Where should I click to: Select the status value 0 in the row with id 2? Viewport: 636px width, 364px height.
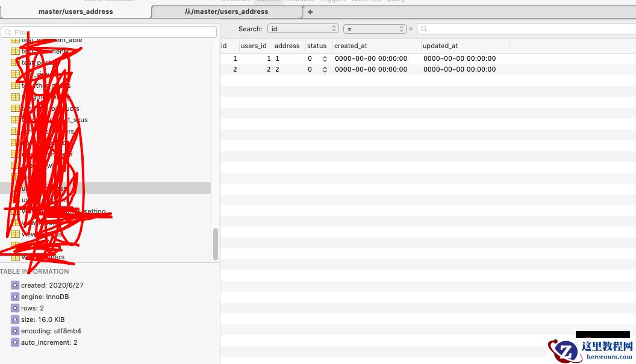pyautogui.click(x=310, y=69)
